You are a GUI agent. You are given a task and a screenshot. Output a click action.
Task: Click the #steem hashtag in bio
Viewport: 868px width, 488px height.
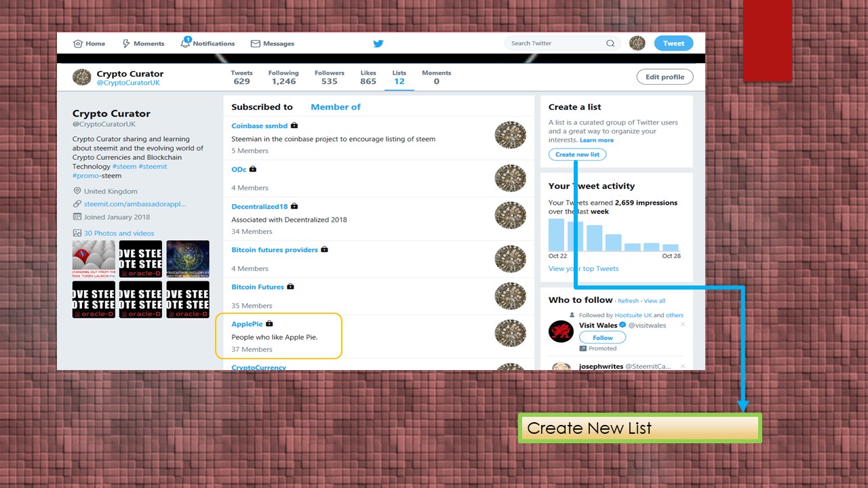tap(125, 167)
